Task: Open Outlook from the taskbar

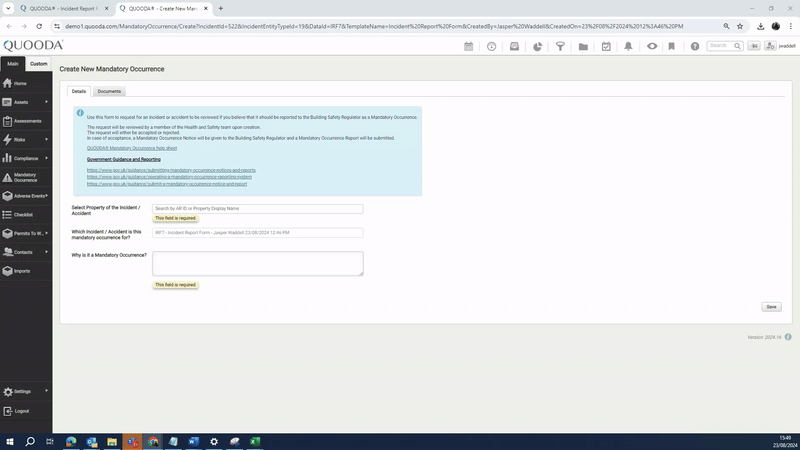Action: (x=91, y=441)
